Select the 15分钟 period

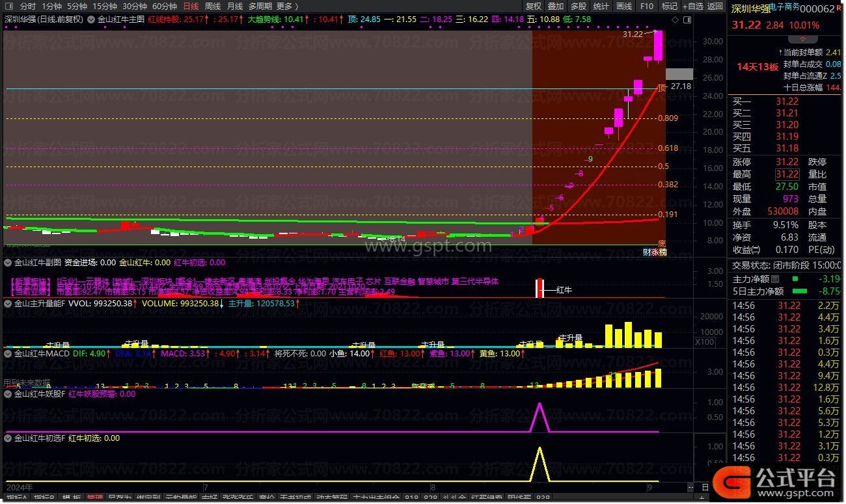point(104,6)
